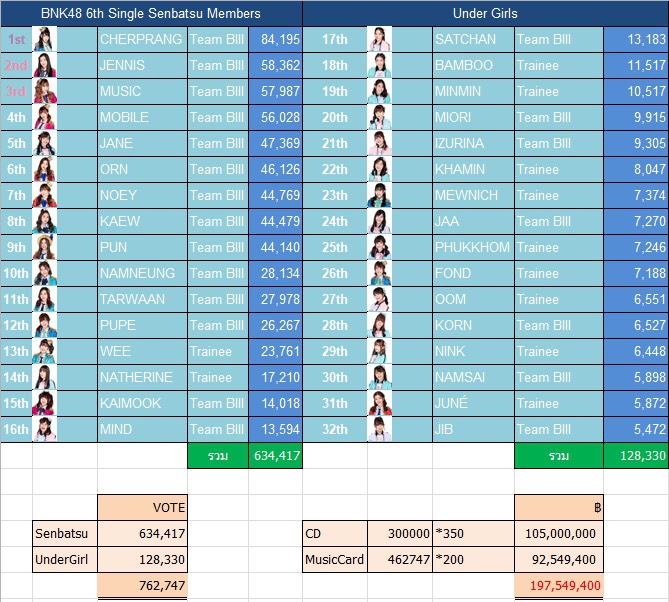Select the NAMSAI name cell
This screenshot has height=602, width=669.
coord(473,378)
